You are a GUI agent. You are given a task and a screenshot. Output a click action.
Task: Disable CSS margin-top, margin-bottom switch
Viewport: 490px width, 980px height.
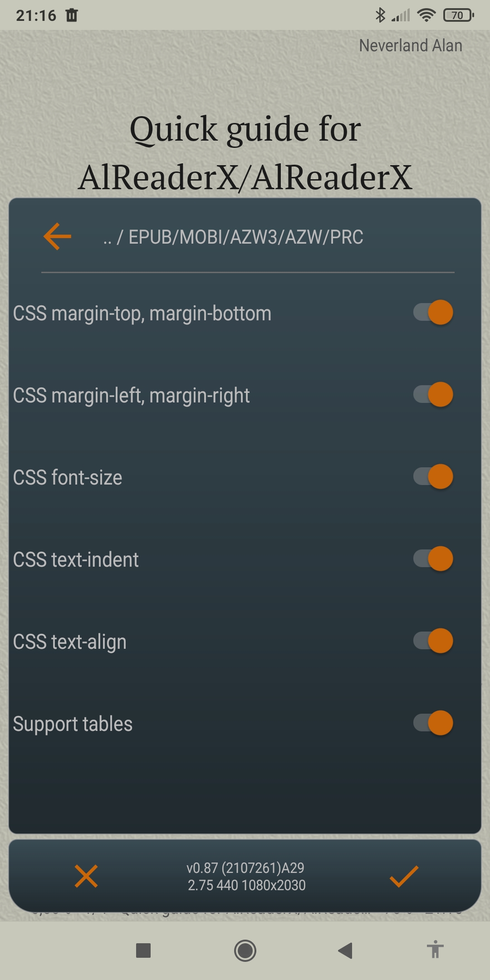433,313
